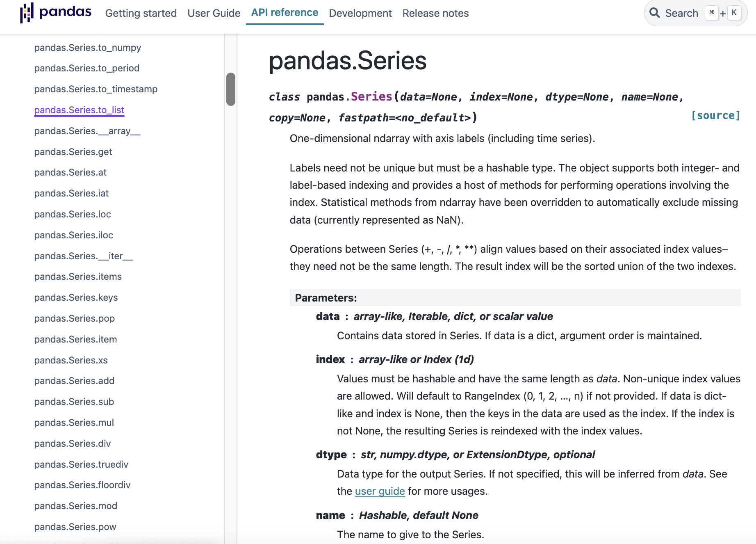Open pandas.Series.items page
Screen dimensions: 756x544
pyautogui.click(x=78, y=277)
